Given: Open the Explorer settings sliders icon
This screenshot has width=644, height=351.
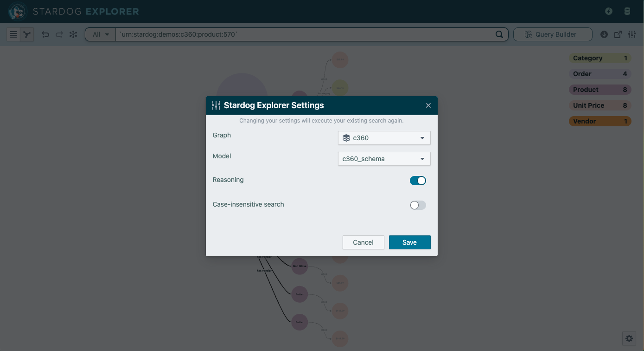Looking at the screenshot, I should [631, 34].
